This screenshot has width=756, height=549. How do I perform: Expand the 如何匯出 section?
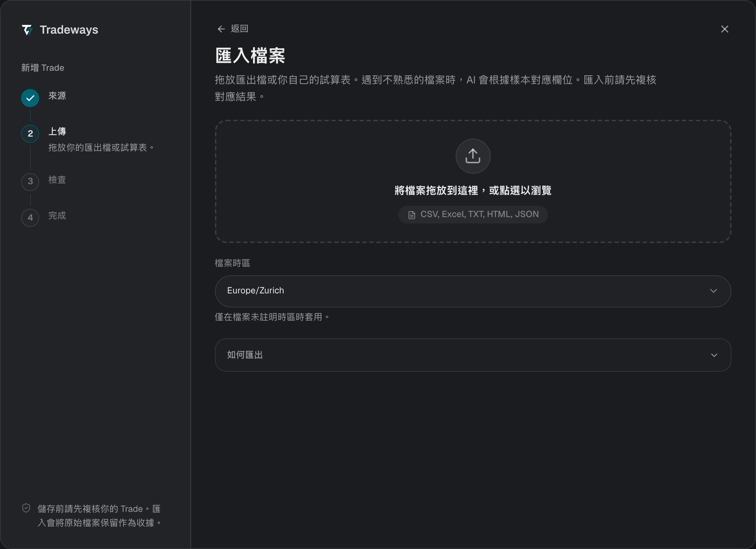tap(473, 355)
